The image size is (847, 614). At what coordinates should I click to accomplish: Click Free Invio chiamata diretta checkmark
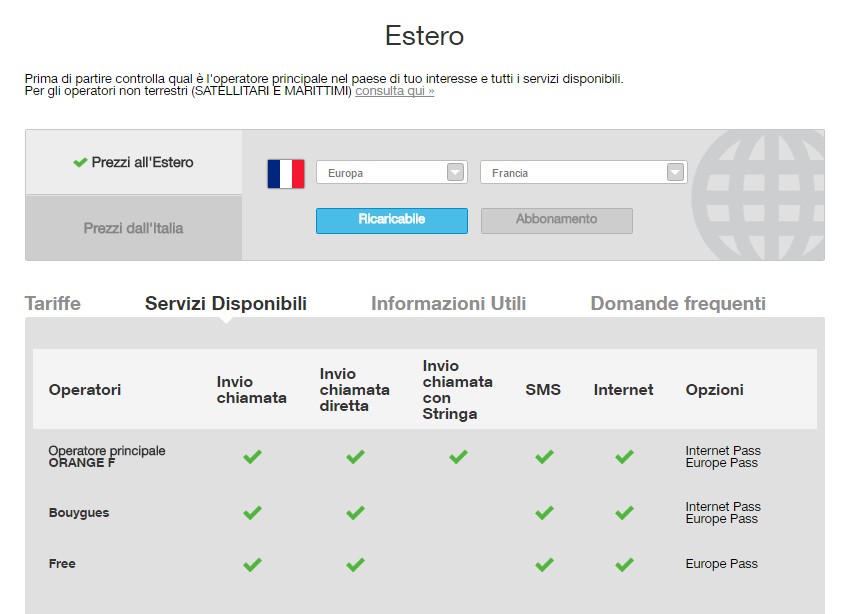tap(355, 565)
